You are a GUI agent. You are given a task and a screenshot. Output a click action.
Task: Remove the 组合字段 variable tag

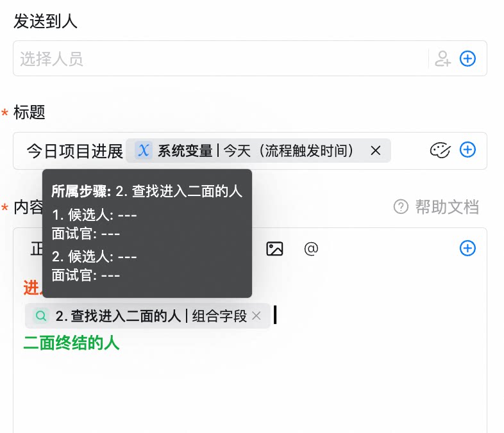(x=256, y=316)
